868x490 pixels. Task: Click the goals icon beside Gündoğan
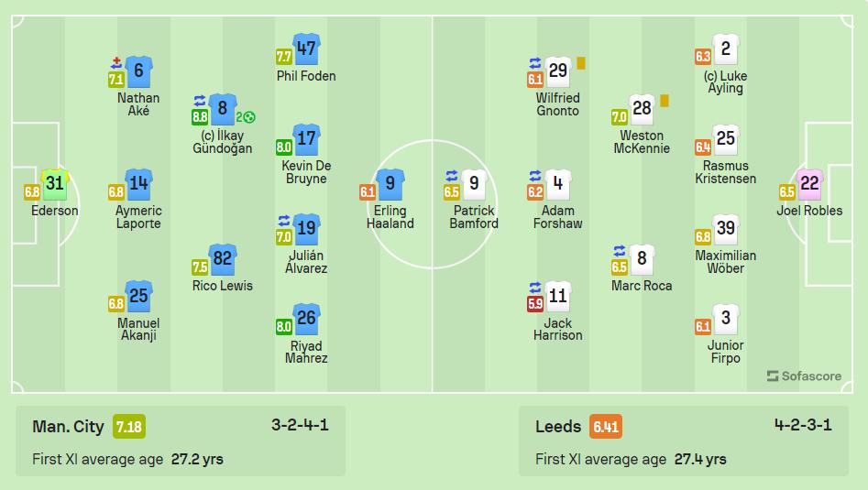[x=246, y=117]
